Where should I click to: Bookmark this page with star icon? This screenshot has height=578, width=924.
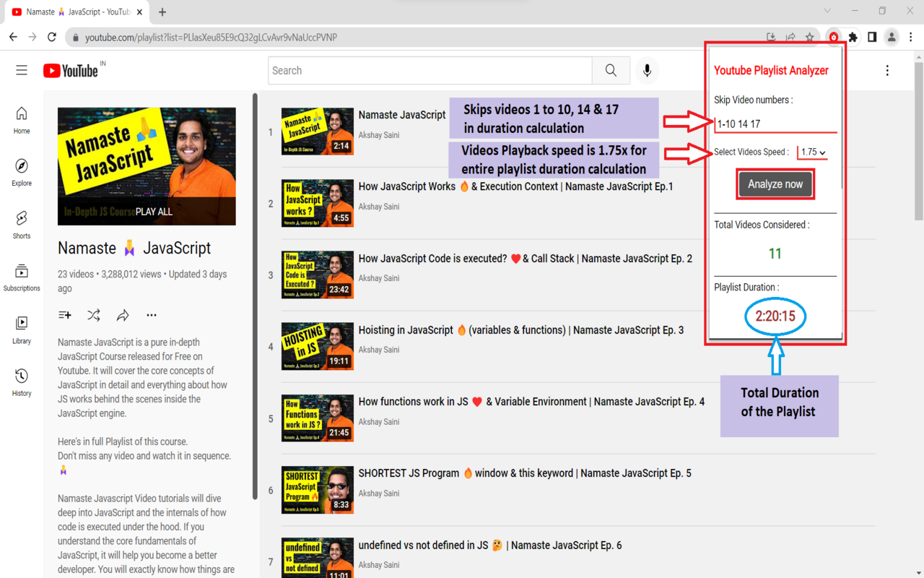[810, 37]
